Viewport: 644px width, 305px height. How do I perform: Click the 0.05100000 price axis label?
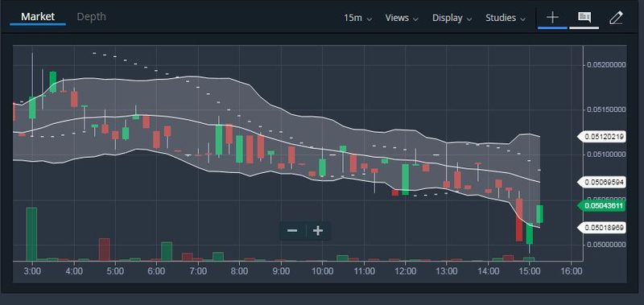click(606, 155)
